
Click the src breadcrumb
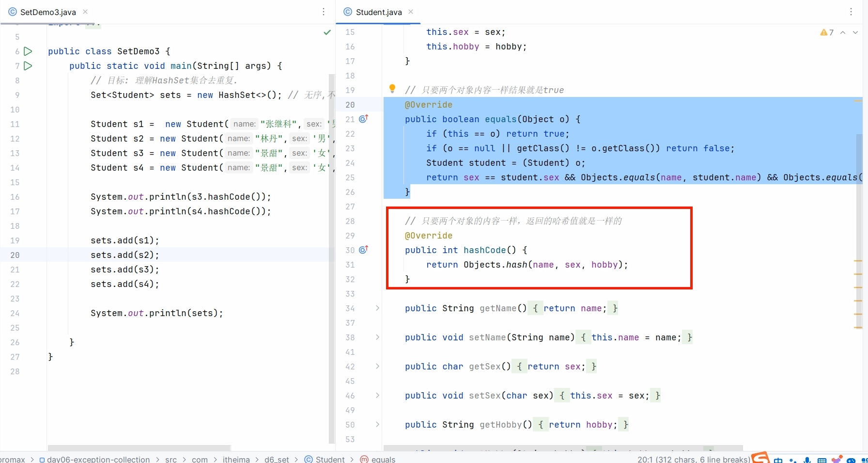pyautogui.click(x=171, y=459)
